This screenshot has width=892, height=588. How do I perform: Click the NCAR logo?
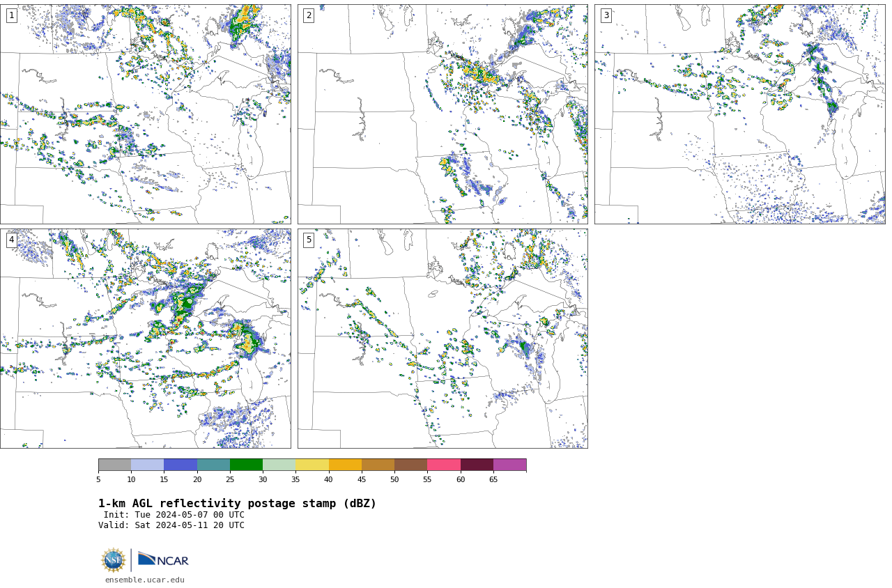click(x=163, y=559)
